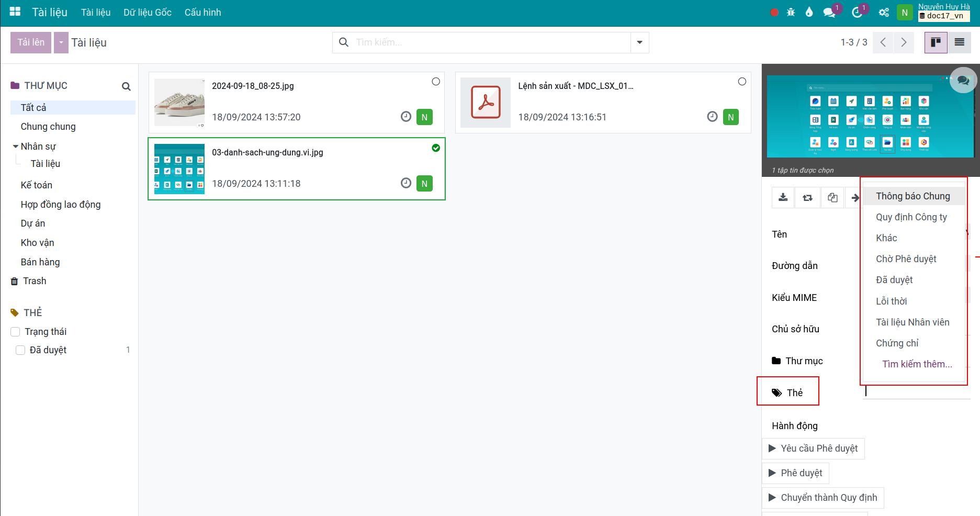Click the folder search magnifier icon
The image size is (980, 516).
click(x=126, y=86)
